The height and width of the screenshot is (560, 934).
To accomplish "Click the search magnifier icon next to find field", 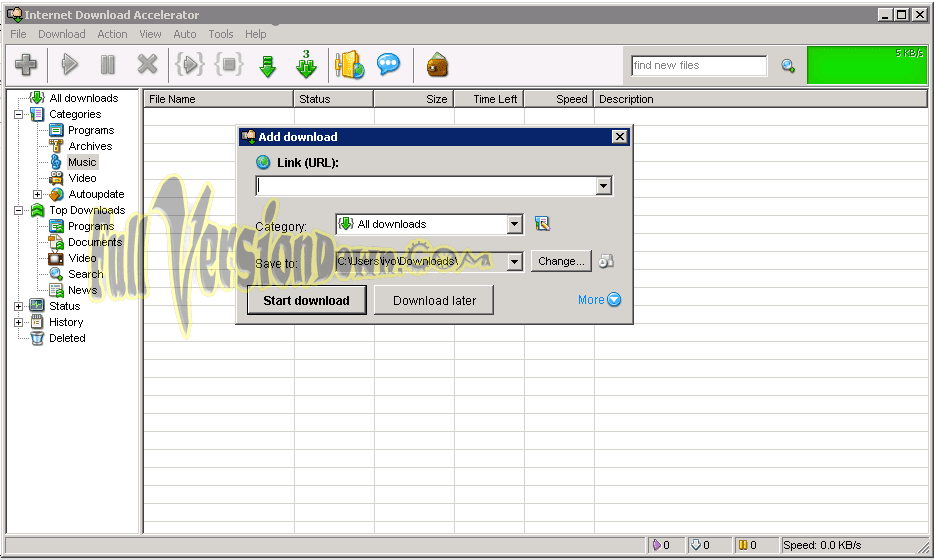I will click(788, 66).
